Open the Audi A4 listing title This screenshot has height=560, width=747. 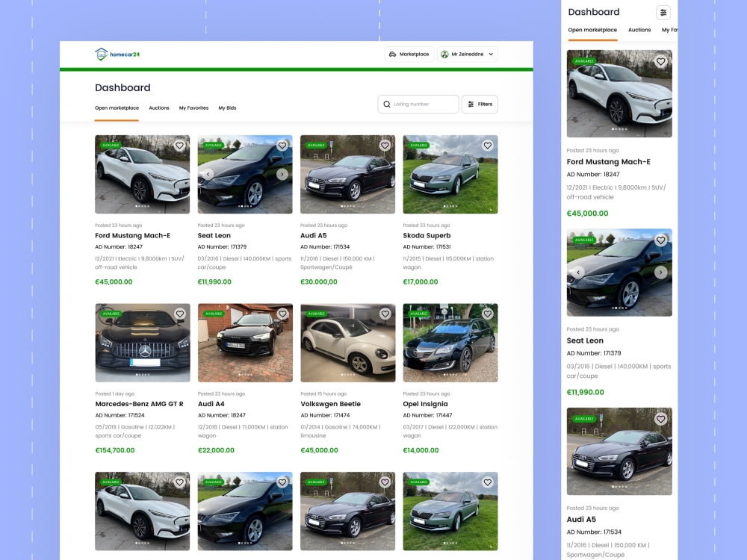[x=211, y=404]
